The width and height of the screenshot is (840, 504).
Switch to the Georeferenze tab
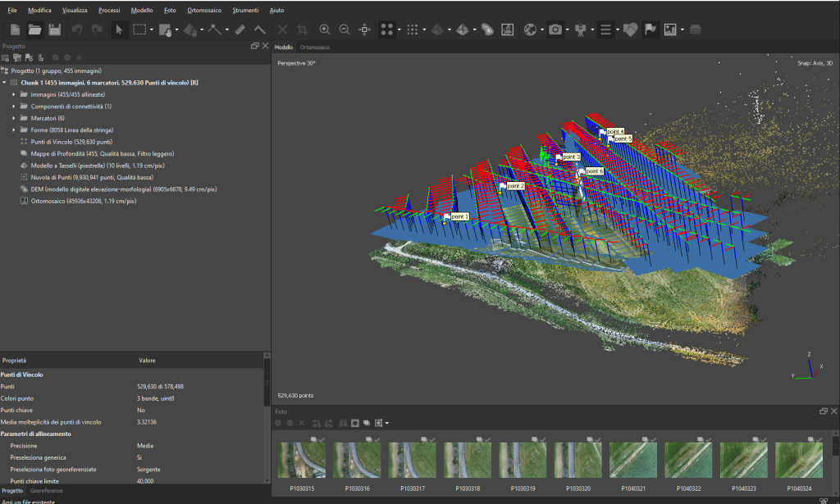(x=46, y=491)
